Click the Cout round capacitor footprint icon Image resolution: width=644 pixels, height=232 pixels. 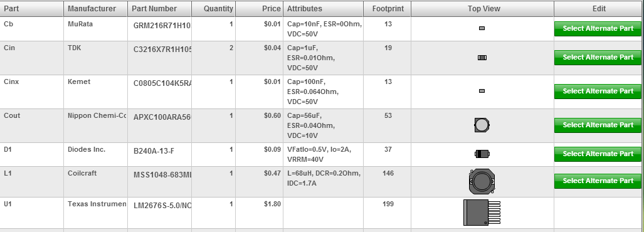click(x=482, y=125)
